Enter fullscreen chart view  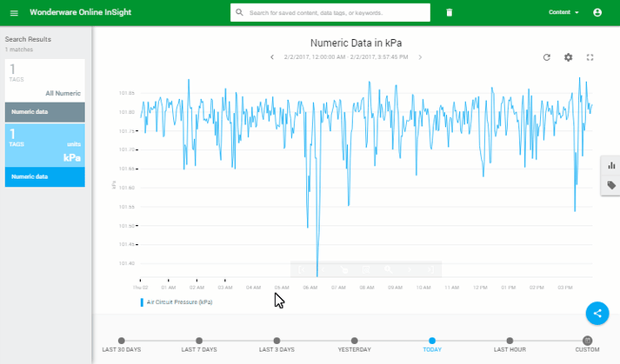590,57
